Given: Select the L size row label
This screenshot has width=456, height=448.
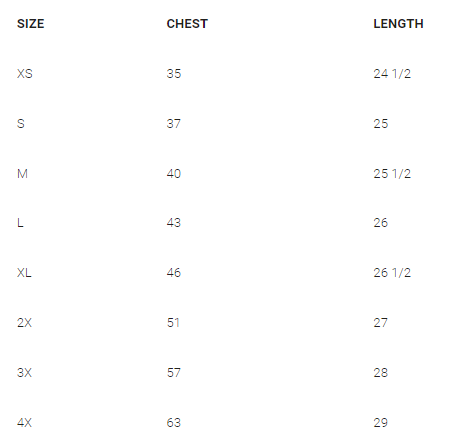Looking at the screenshot, I should pos(20,223).
